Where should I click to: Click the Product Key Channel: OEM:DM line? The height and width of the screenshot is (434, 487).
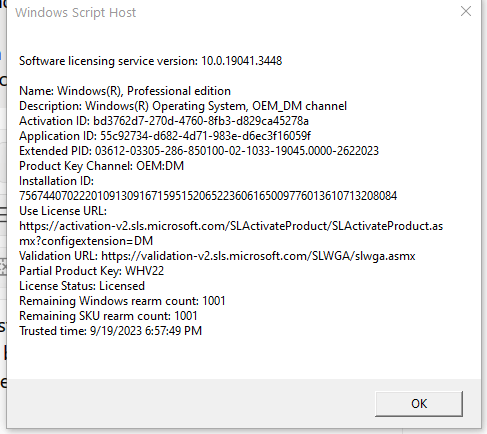pos(102,166)
